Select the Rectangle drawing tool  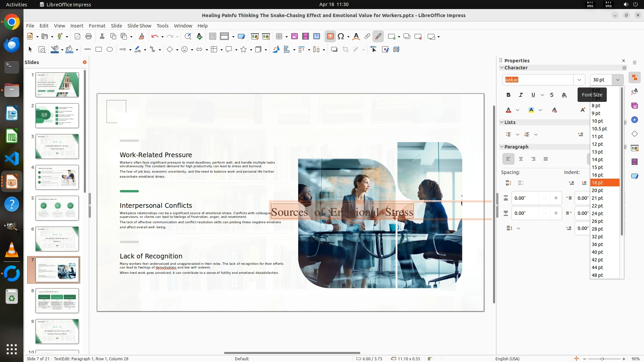99,50
